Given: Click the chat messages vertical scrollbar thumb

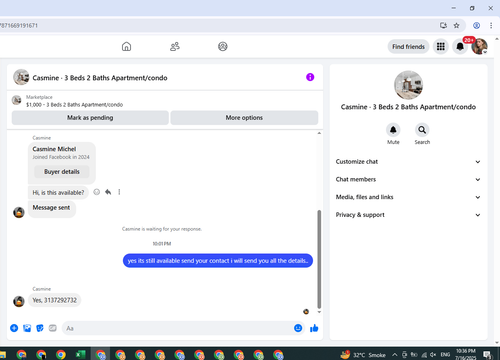Looking at the screenshot, I should coord(319,259).
